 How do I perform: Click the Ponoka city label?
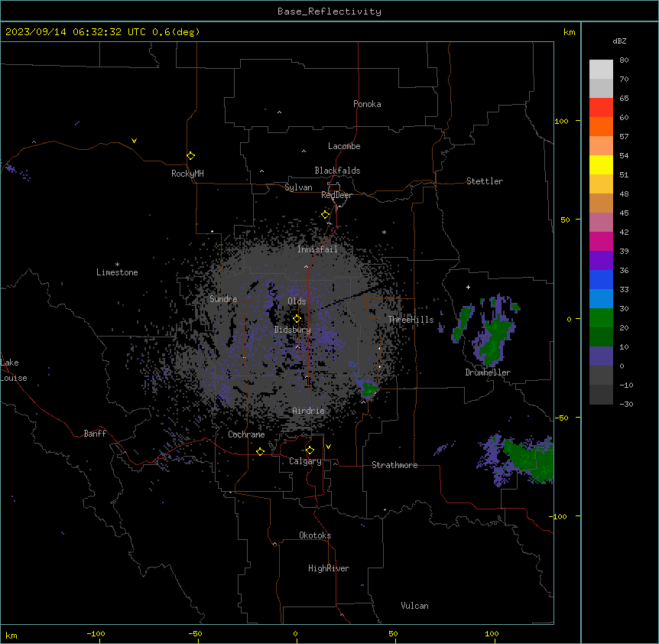[x=367, y=104]
